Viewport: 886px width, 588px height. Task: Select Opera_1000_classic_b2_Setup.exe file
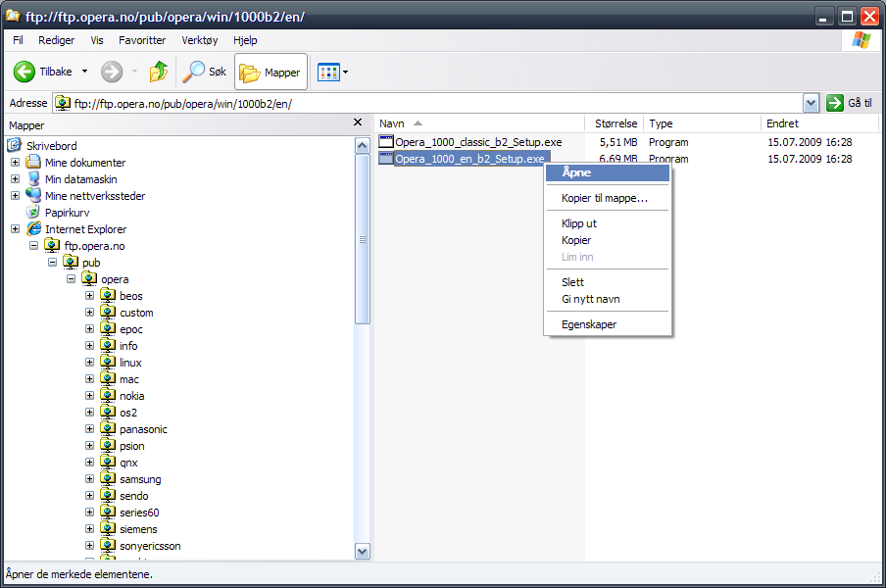click(478, 142)
